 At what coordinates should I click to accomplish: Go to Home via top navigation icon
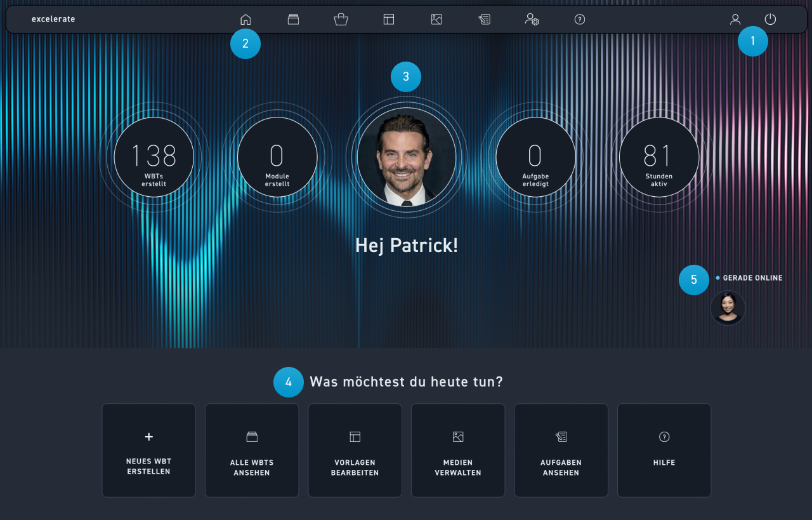246,19
